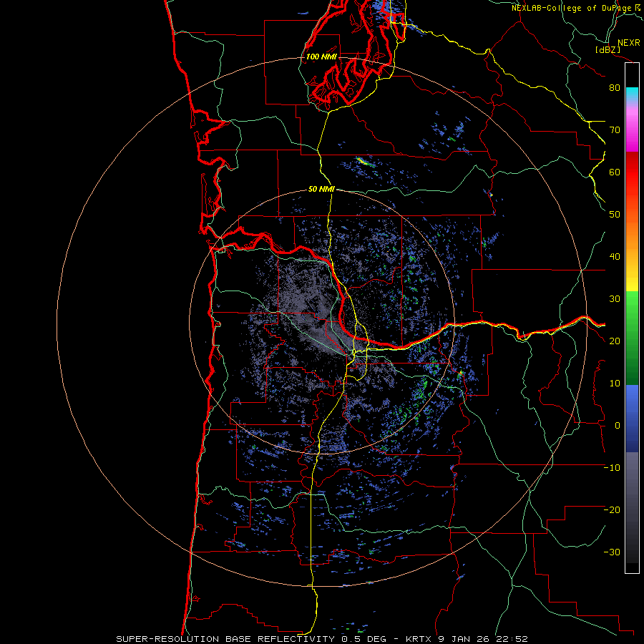Click the KRTX station identifier in the caption
Screen dimensions: 644x644
419,639
